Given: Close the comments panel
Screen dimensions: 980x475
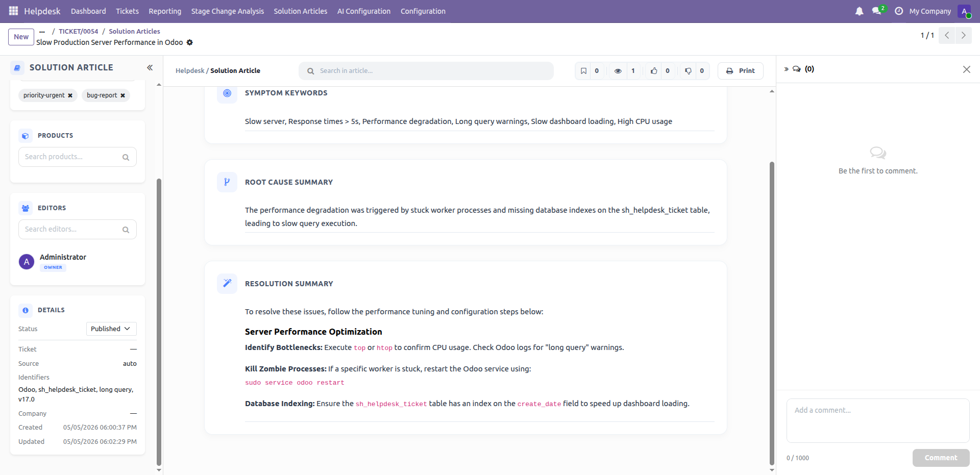Looking at the screenshot, I should [x=967, y=69].
